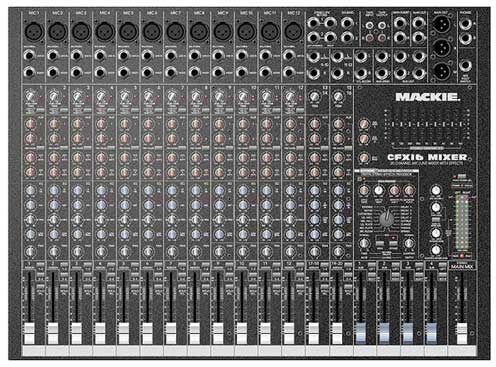Viewport: 496px width, 367px height.
Task: Click the stereo channel 13-14 fader cap
Action: (313, 333)
